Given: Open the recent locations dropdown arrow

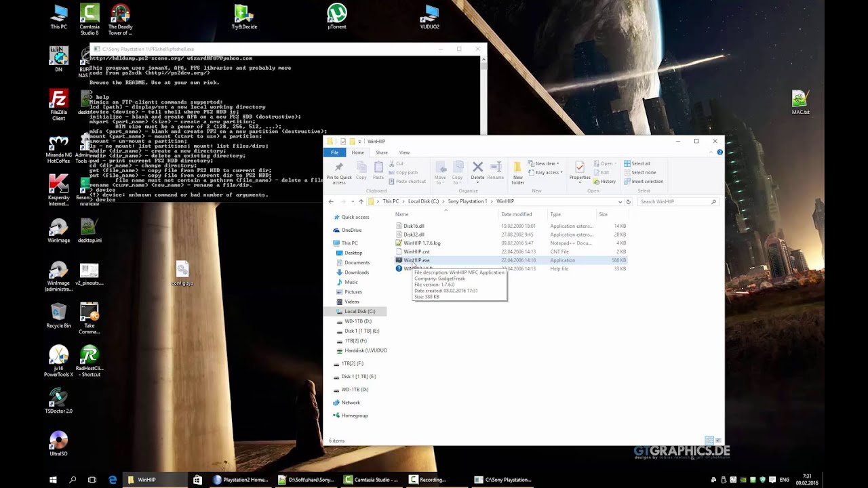Looking at the screenshot, I should 352,201.
